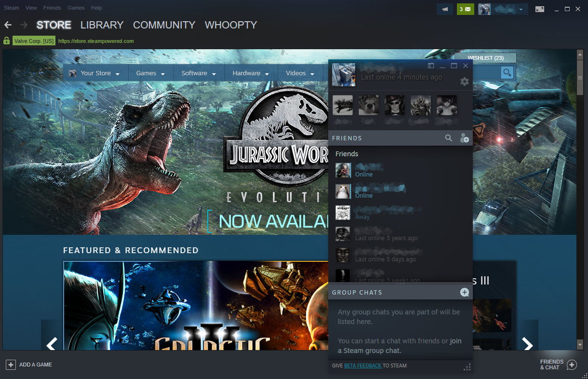Click the Friends & Chat label
This screenshot has height=379, width=588.
(x=552, y=365)
